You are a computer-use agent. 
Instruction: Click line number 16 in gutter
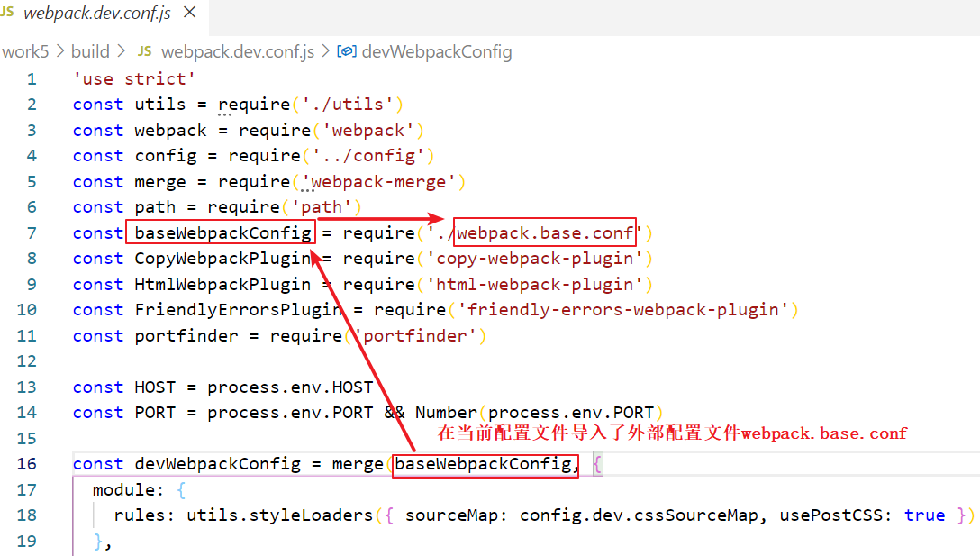point(27,464)
